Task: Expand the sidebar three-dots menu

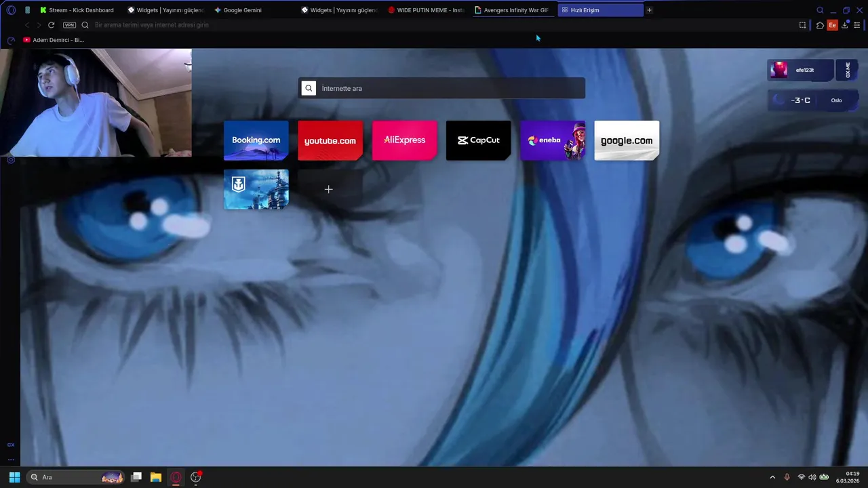Action: pos(11,460)
